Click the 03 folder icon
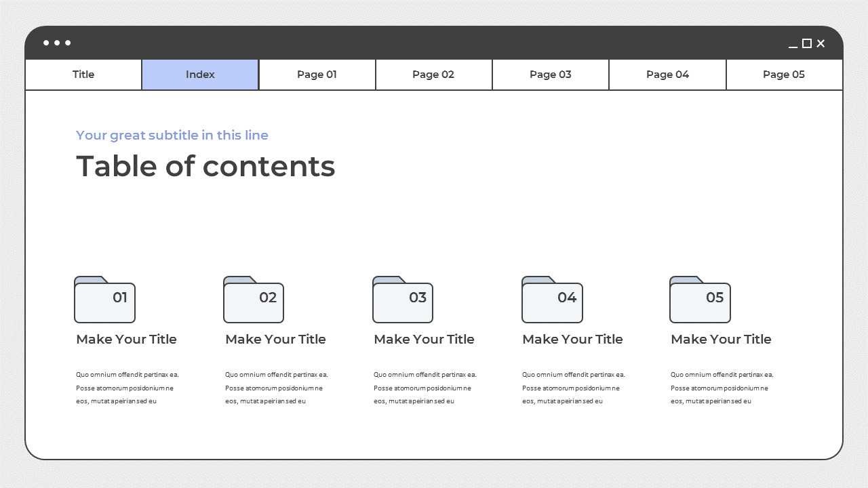 [x=403, y=300]
